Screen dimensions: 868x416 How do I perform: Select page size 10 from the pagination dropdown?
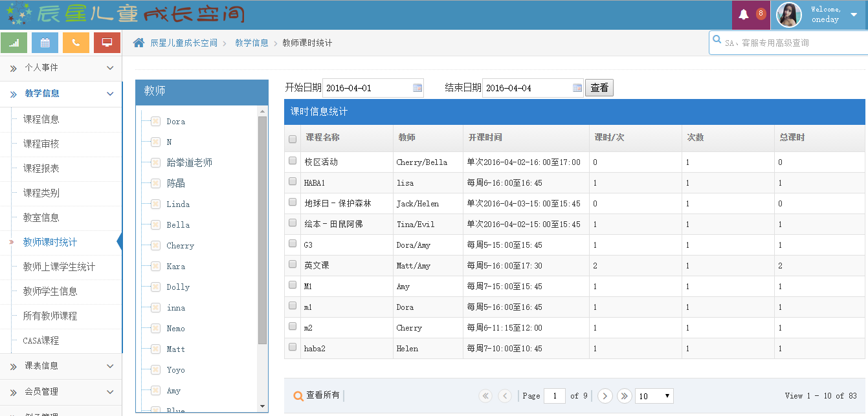pos(654,395)
